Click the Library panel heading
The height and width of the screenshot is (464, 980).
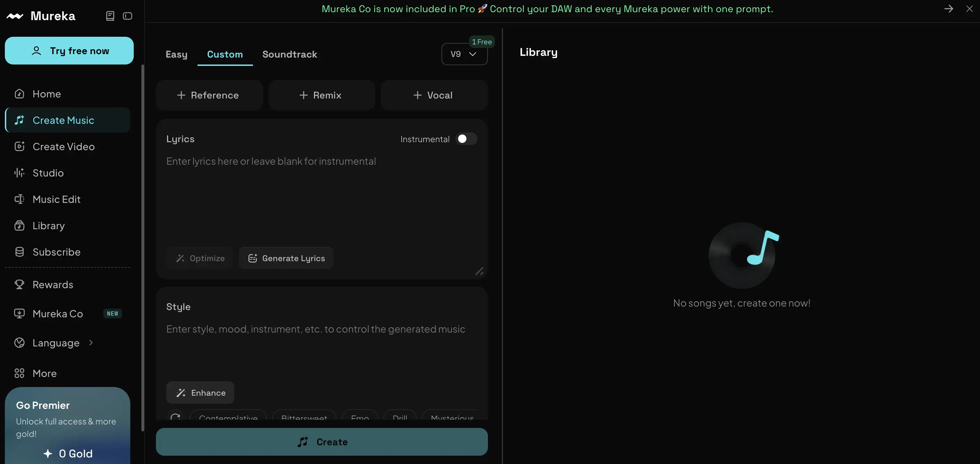pyautogui.click(x=538, y=52)
